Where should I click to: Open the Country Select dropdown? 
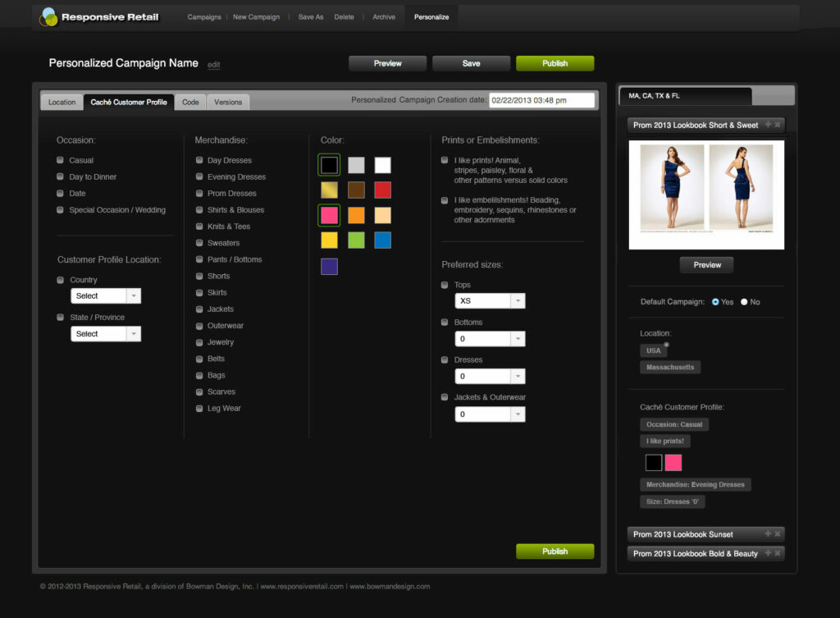click(x=106, y=295)
